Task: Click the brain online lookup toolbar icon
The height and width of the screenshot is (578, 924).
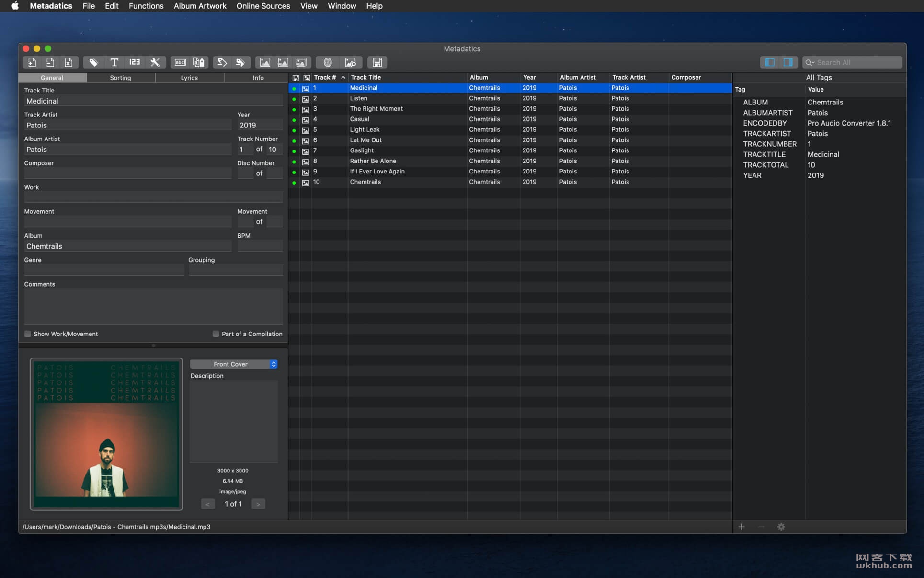Action: coord(328,62)
